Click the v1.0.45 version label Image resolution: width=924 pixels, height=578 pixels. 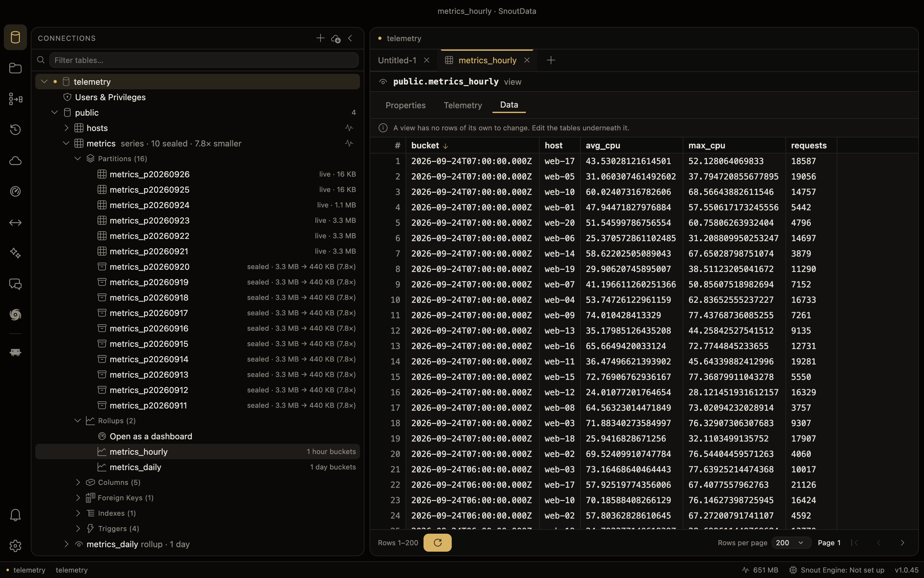(x=906, y=570)
